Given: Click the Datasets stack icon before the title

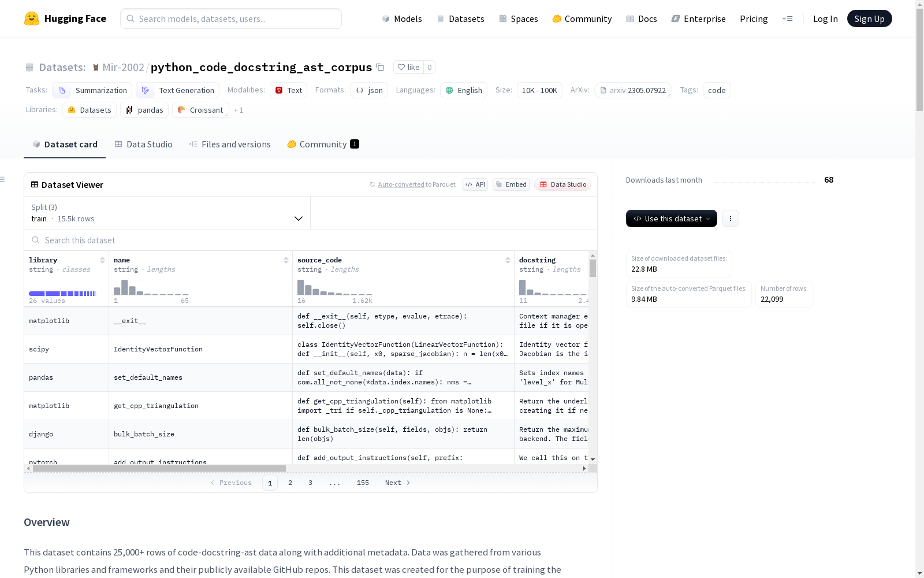Looking at the screenshot, I should [x=29, y=67].
